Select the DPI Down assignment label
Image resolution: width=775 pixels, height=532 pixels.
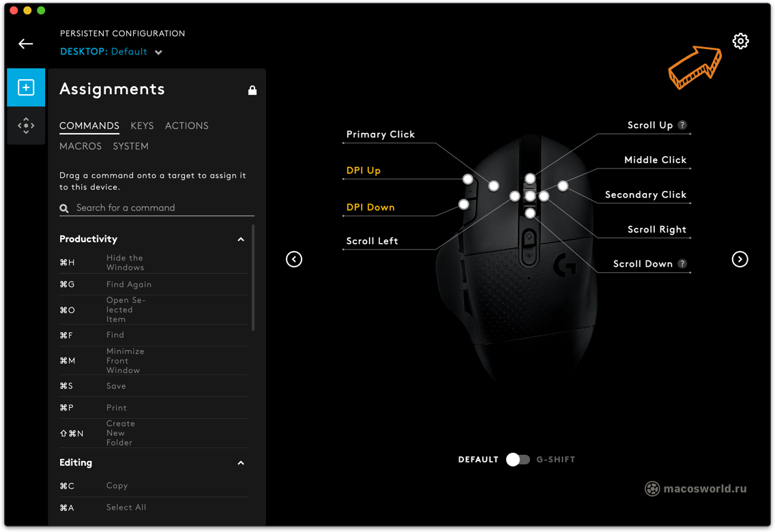point(370,207)
